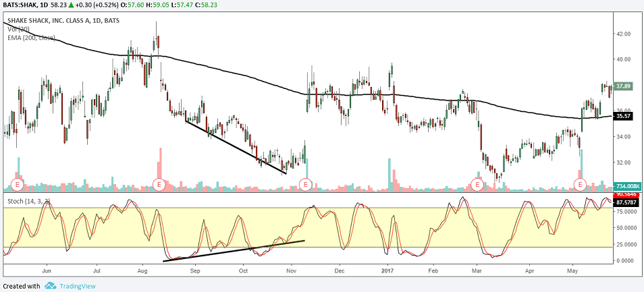Click the green 37.89 price label

[x=623, y=86]
